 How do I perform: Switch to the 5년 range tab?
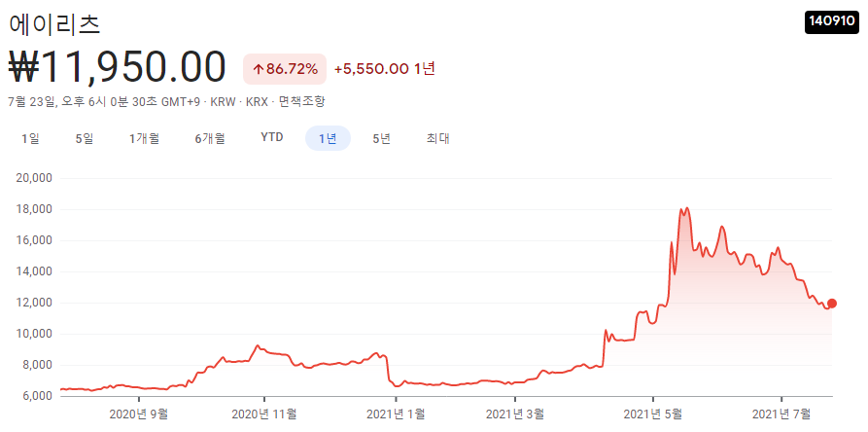[x=382, y=138]
